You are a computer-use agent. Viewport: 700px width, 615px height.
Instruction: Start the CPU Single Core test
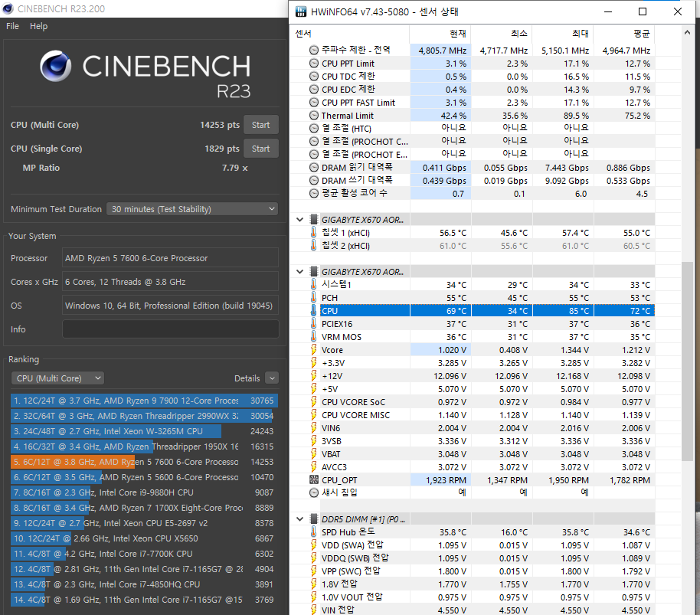coord(260,149)
